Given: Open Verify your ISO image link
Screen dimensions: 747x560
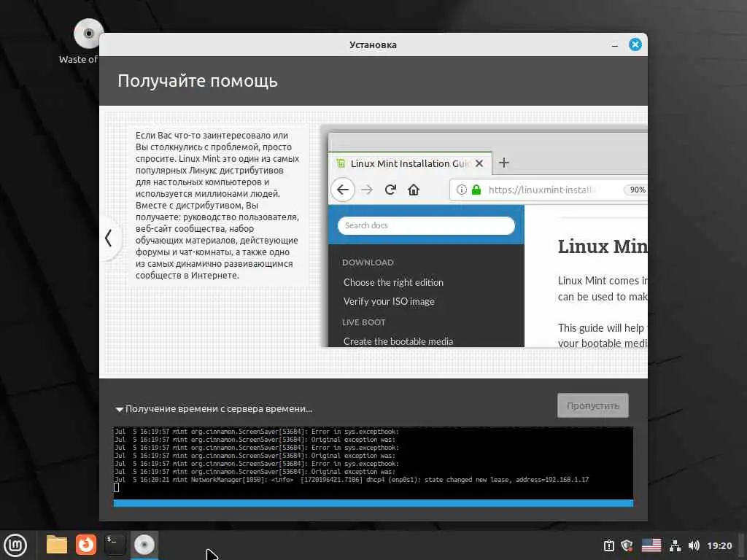Looking at the screenshot, I should click(389, 301).
